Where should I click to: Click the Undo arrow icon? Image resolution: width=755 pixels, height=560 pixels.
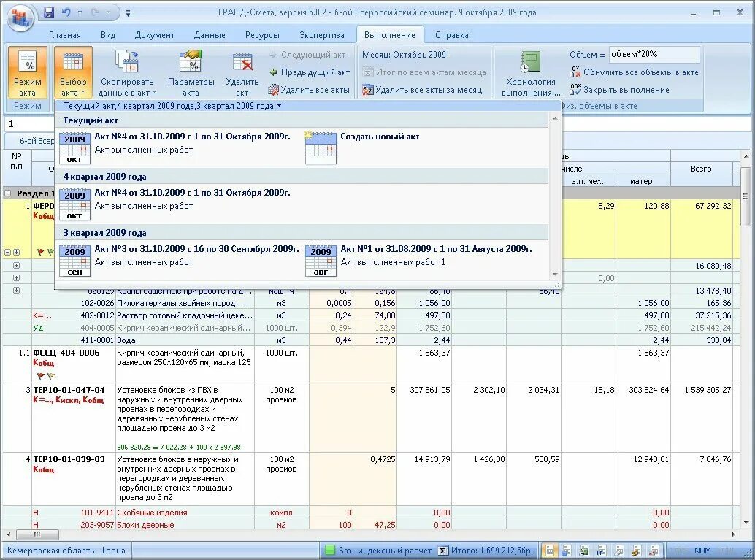(x=66, y=12)
